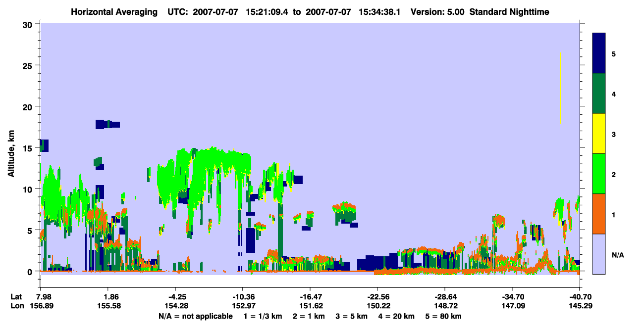
Task: Click the 'Lat' row label
Action: (x=16, y=297)
